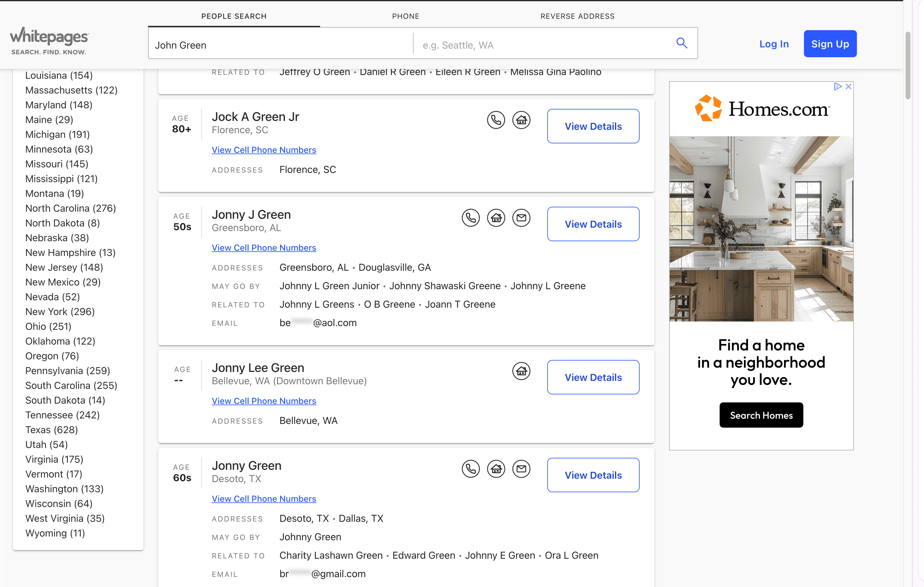
Task: View details for Jonny J Green
Action: [593, 224]
